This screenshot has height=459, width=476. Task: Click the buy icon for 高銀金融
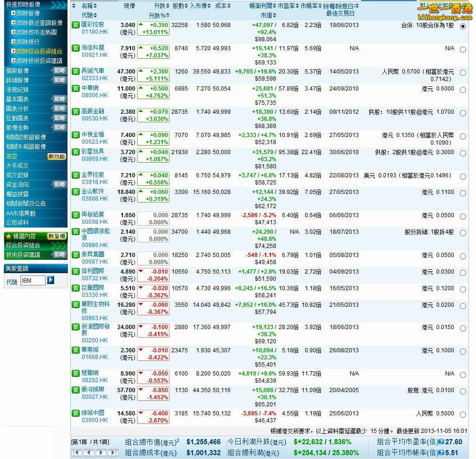75,111
